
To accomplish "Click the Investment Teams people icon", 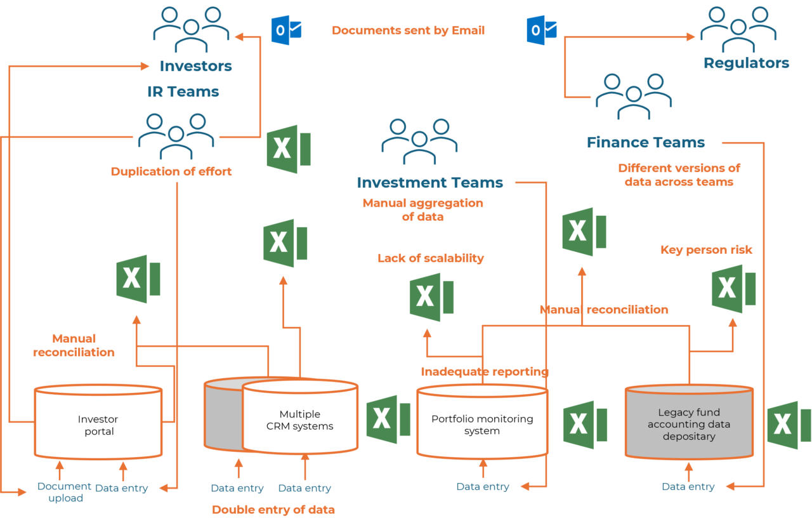I will click(419, 142).
